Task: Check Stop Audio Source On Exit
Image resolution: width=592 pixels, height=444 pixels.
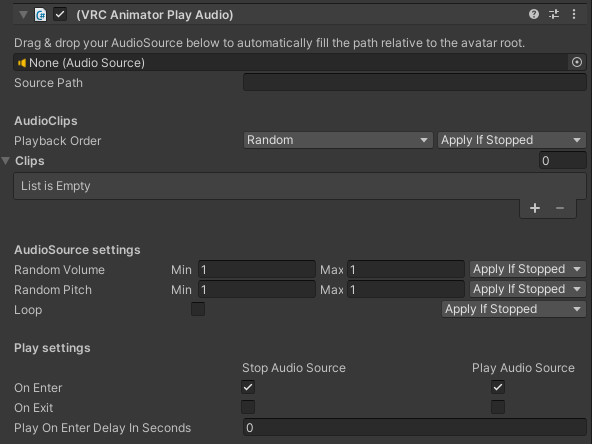Action: (x=248, y=407)
